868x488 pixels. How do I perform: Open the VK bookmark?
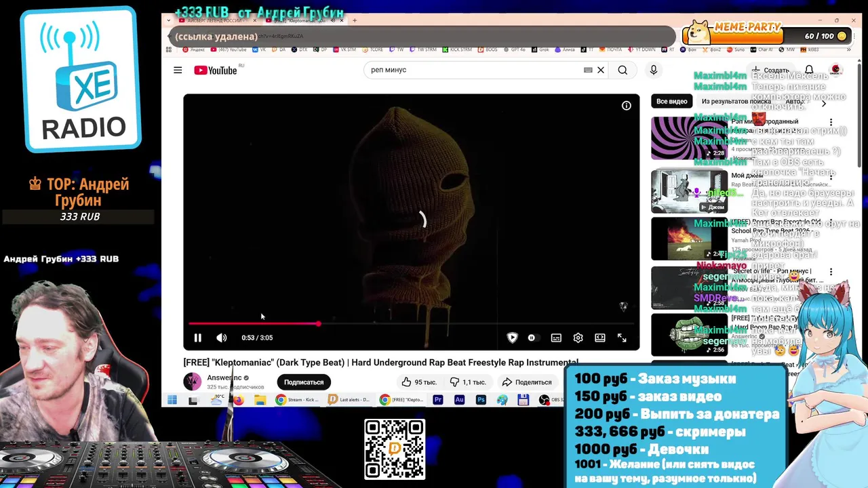(259, 49)
